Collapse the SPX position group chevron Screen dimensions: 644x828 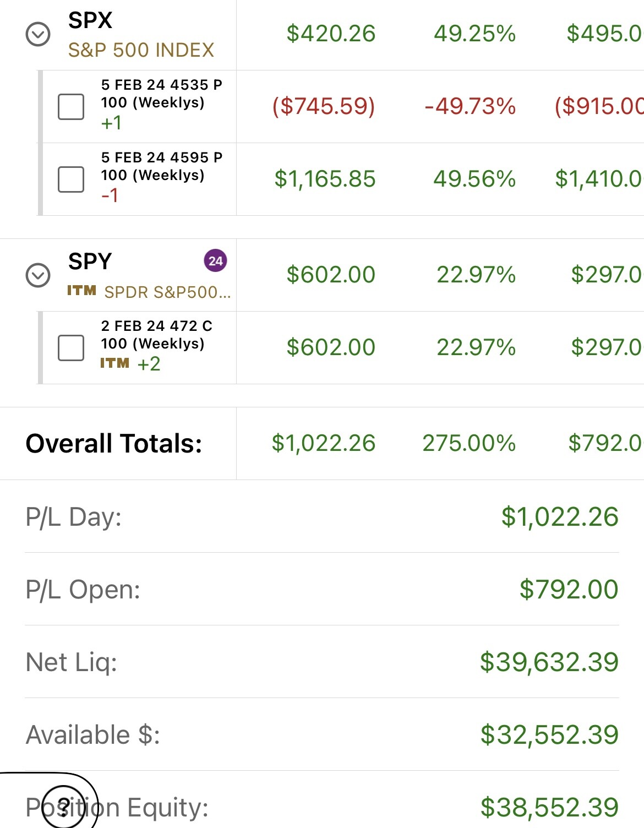pyautogui.click(x=38, y=35)
